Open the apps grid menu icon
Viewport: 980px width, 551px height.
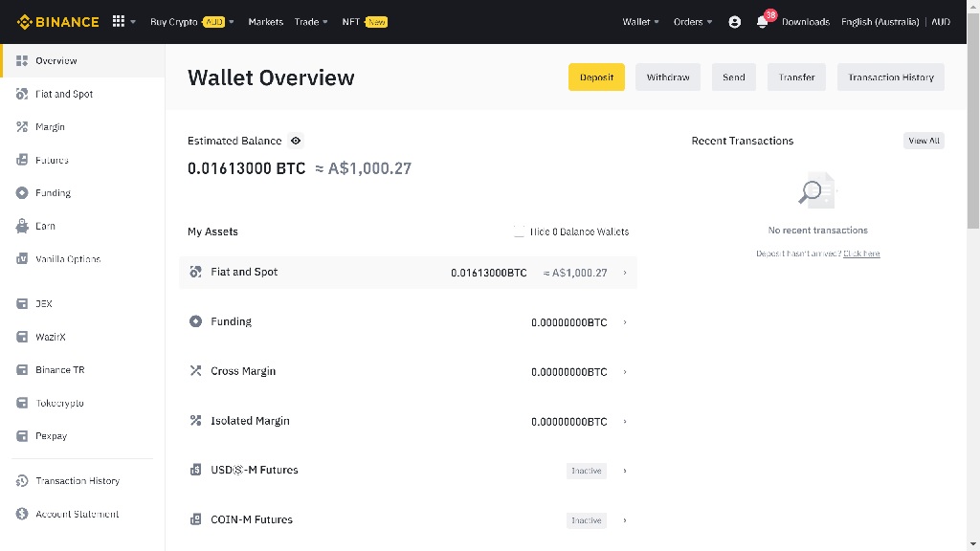(x=118, y=21)
